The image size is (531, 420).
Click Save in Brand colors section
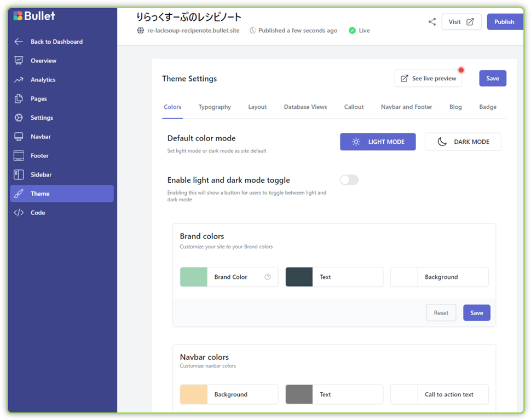[x=476, y=313]
